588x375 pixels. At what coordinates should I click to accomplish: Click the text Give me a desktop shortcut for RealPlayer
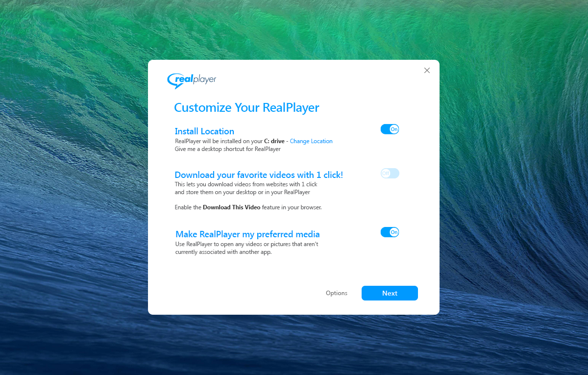tap(228, 149)
